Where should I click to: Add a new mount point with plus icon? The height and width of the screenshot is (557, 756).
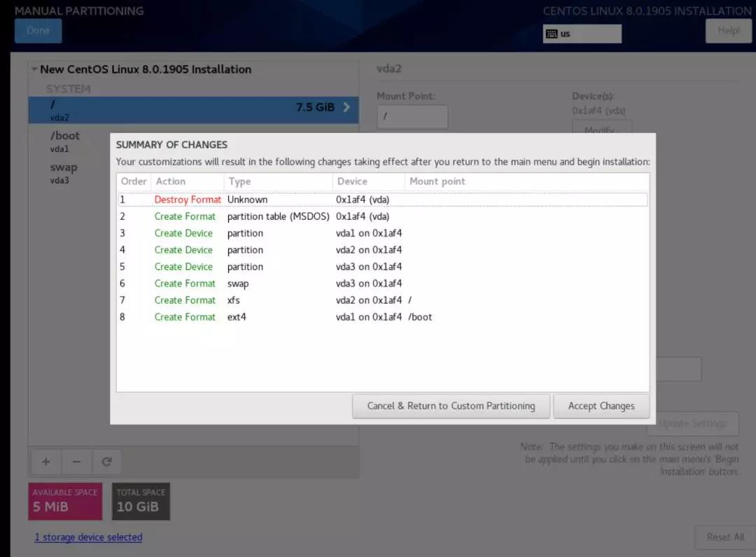(45, 462)
